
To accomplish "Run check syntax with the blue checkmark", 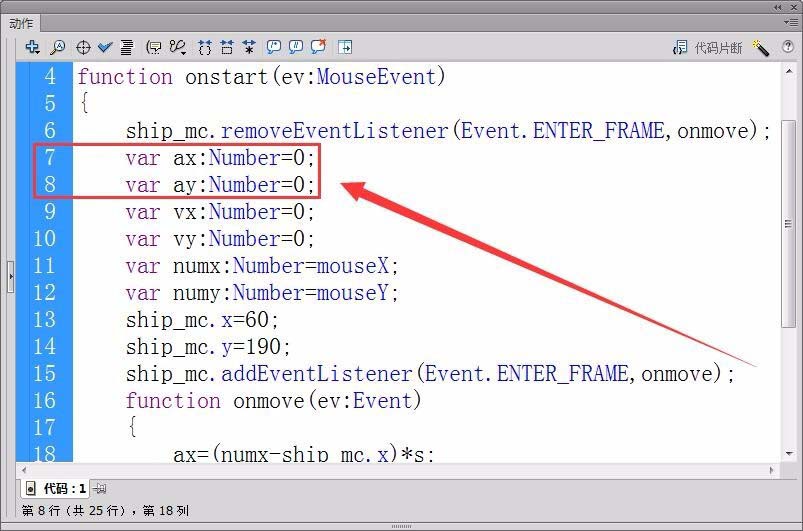I will point(105,48).
